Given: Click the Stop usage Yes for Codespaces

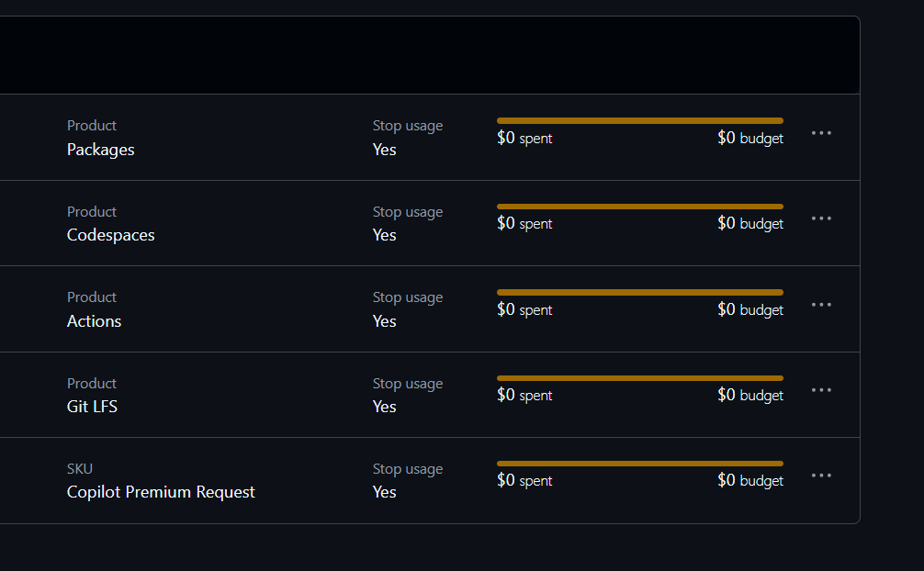Looking at the screenshot, I should (384, 235).
